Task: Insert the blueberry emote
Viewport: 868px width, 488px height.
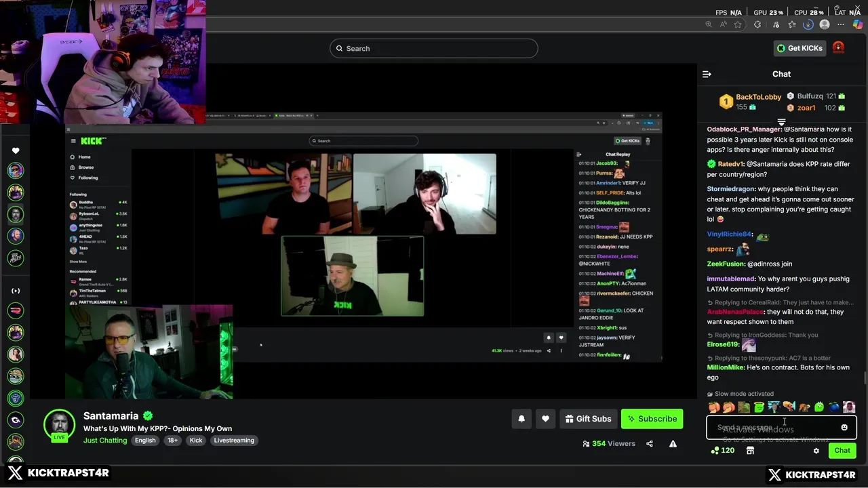Action: 834,407
